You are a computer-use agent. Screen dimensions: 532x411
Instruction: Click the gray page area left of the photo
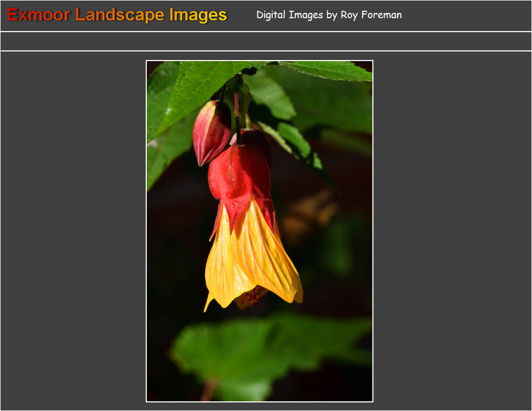[x=72, y=230]
